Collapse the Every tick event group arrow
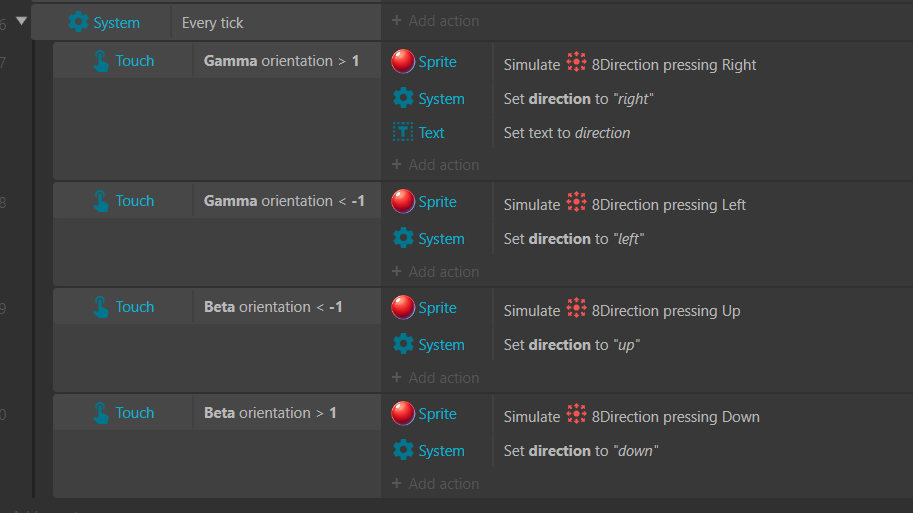 [22, 21]
